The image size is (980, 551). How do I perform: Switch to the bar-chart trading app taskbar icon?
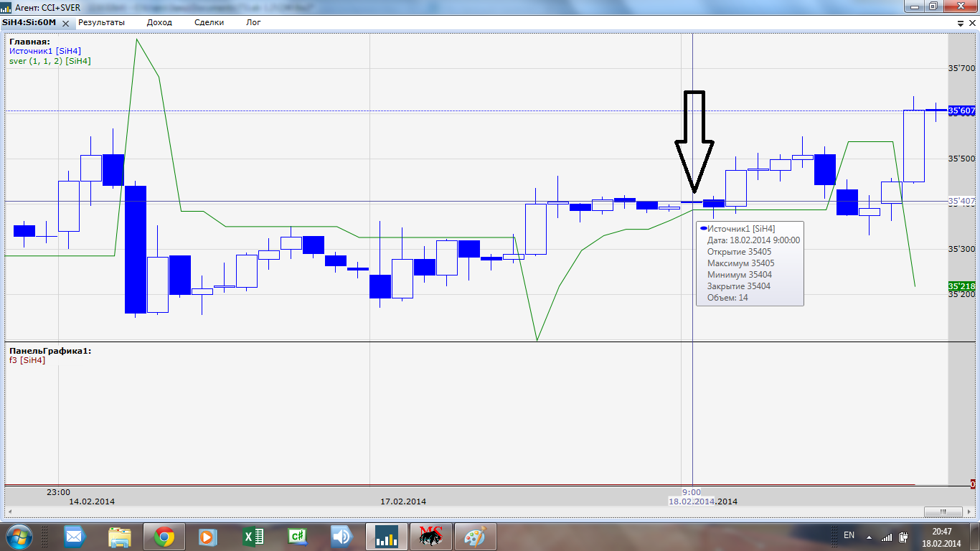[386, 537]
